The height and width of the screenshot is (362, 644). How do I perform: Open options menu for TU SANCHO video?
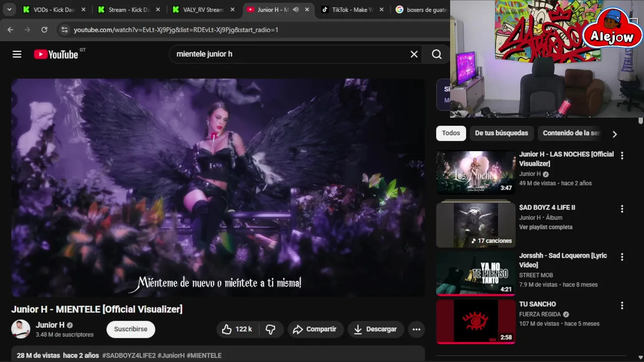pos(622,306)
